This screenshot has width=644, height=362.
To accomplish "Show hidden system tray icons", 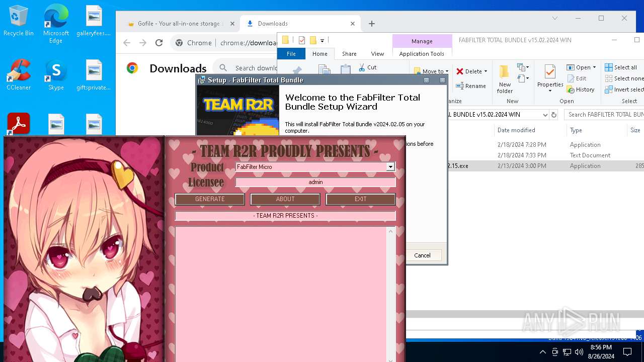I will pyautogui.click(x=543, y=352).
